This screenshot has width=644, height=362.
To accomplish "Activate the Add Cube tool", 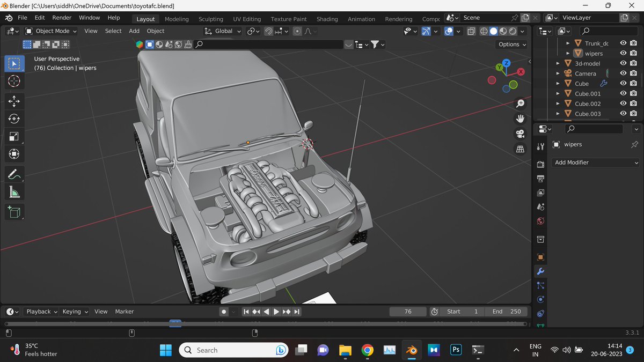I will point(14,212).
